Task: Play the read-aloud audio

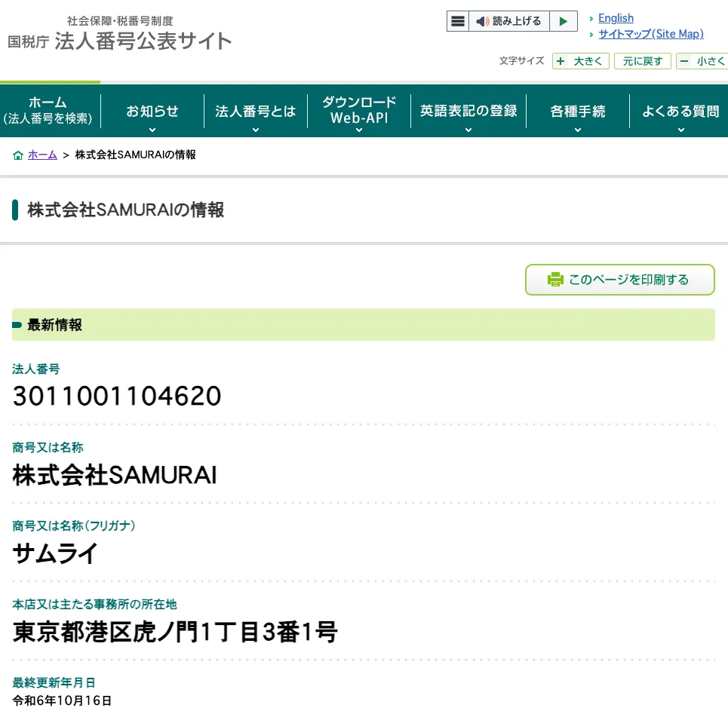Action: coord(564,21)
